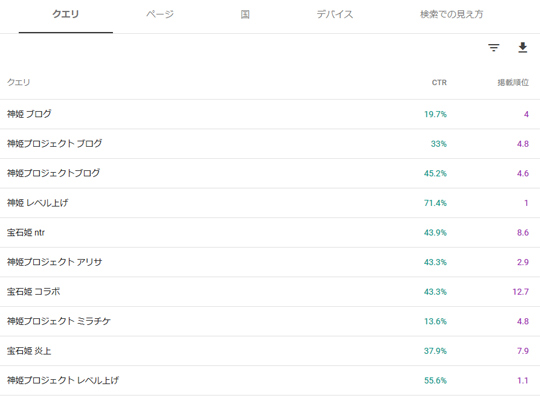The width and height of the screenshot is (540, 404).
Task: Select the 宝石姫 炎上 query row
Action: point(270,351)
